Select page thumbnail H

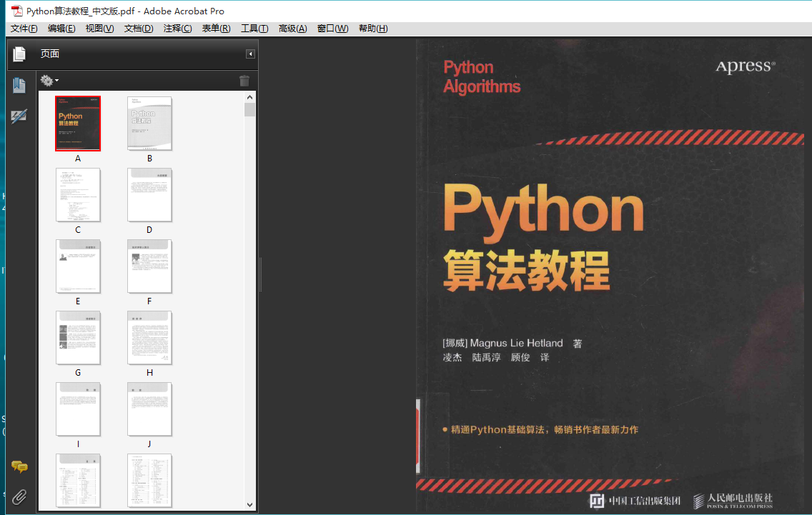coord(149,338)
